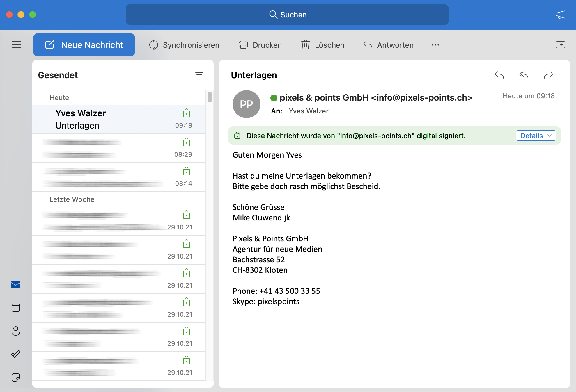This screenshot has height=392, width=576.
Task: Compose a Neue Nachricht
Action: point(84,45)
